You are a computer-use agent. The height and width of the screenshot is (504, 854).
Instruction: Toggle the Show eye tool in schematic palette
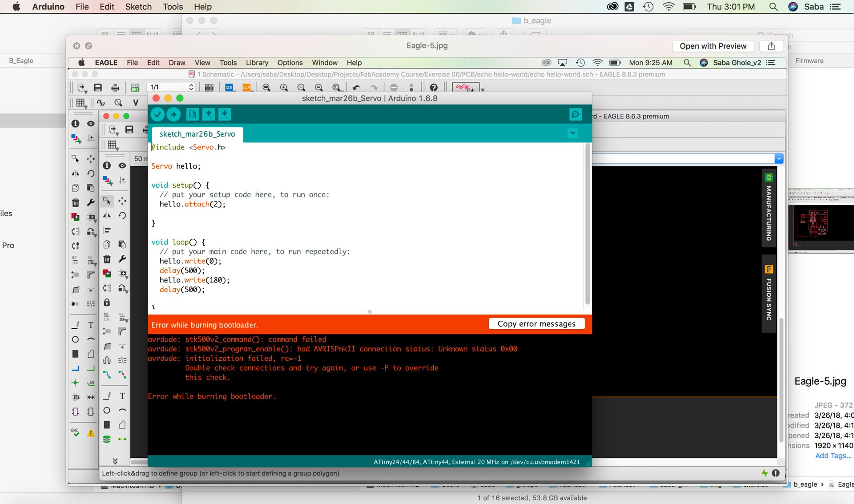91,124
